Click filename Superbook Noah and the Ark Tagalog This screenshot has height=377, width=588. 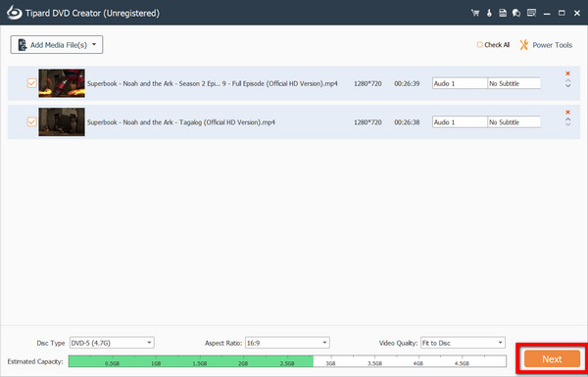click(181, 122)
